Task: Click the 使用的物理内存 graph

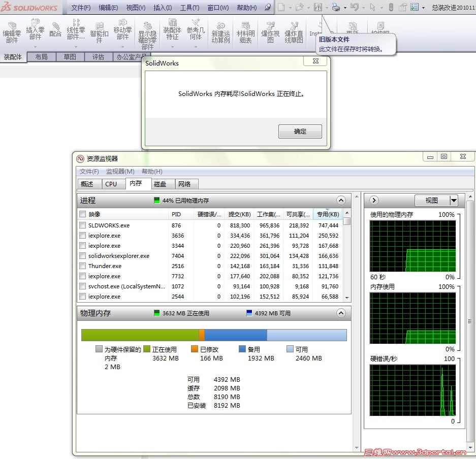Action: [412, 246]
